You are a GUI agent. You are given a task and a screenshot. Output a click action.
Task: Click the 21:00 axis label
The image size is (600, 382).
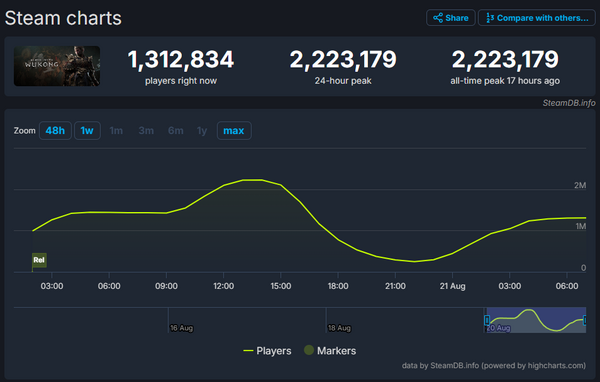[x=395, y=286]
